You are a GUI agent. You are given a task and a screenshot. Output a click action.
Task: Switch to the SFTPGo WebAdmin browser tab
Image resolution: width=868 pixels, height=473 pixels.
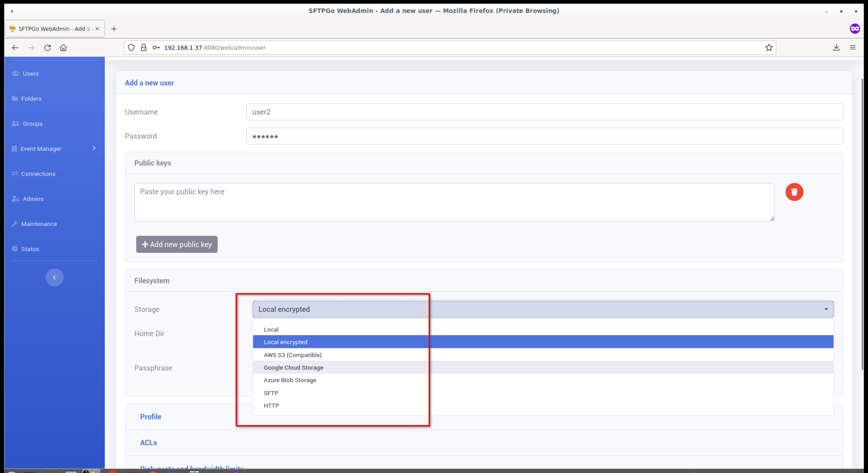point(51,28)
